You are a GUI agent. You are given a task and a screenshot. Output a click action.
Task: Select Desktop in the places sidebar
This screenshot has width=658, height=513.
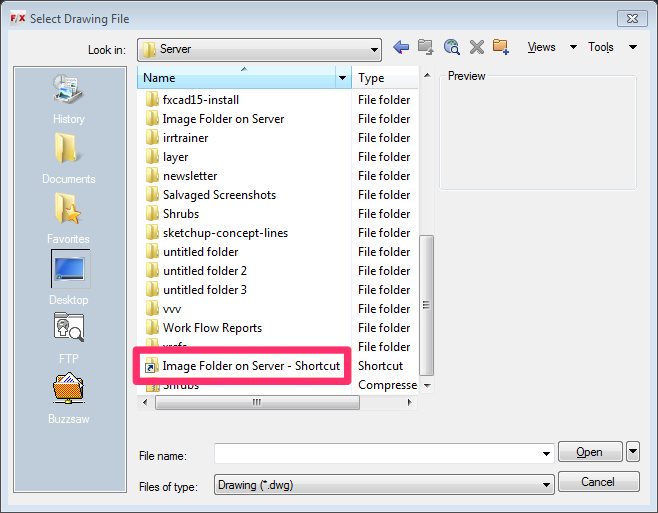coord(70,278)
